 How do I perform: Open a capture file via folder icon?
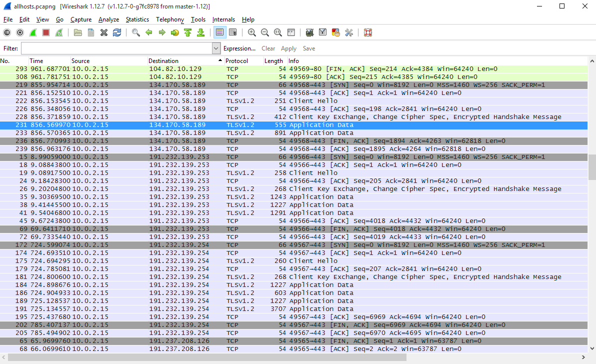78,32
